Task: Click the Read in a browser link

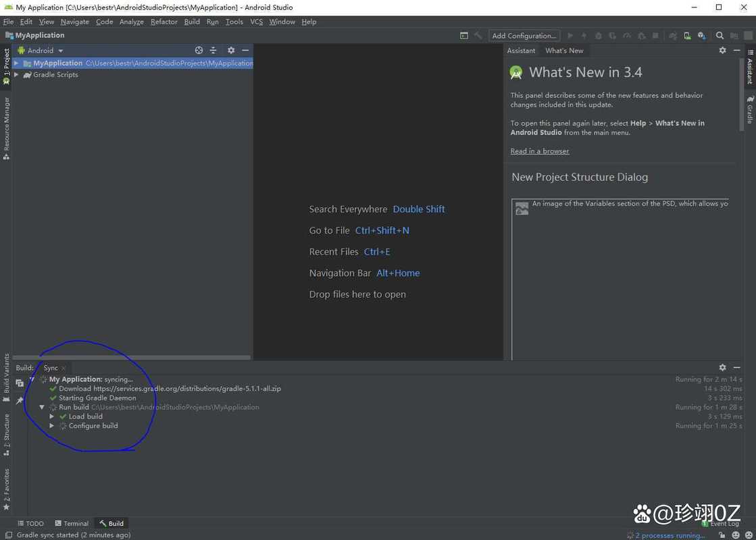Action: click(x=539, y=151)
